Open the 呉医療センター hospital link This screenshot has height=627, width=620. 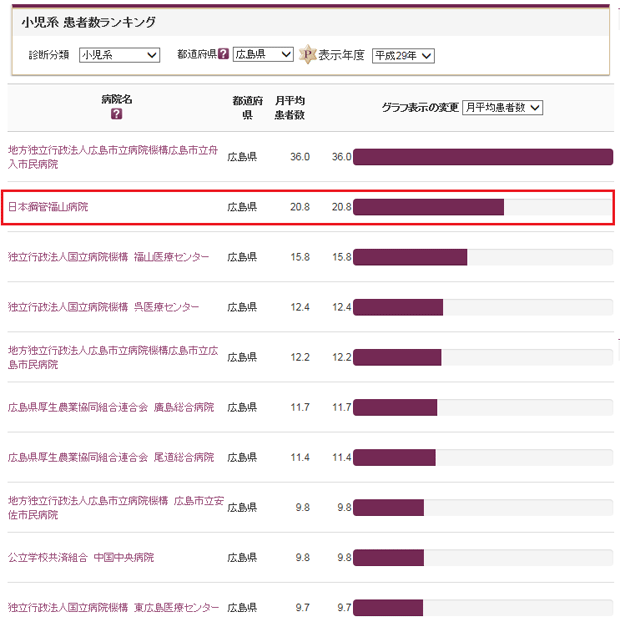coord(103,307)
